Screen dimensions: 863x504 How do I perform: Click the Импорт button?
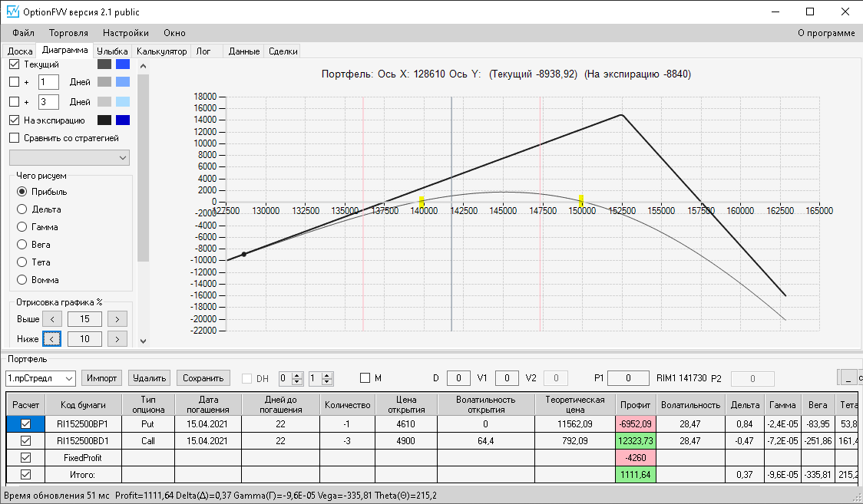[102, 378]
